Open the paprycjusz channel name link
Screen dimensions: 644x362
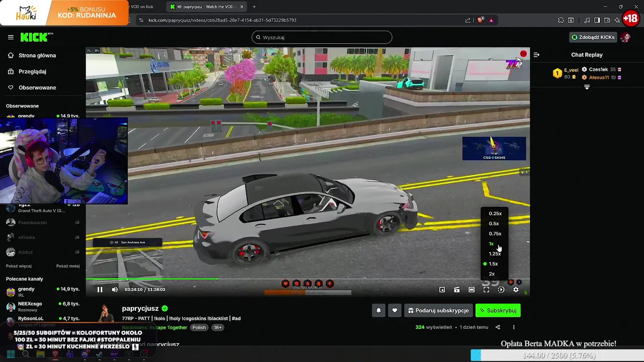[x=140, y=309]
